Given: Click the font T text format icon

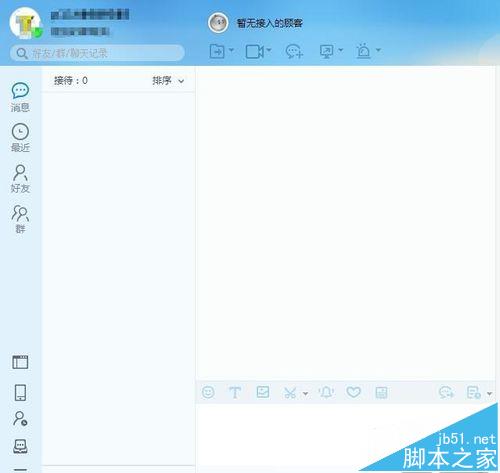Looking at the screenshot, I should pyautogui.click(x=235, y=393).
